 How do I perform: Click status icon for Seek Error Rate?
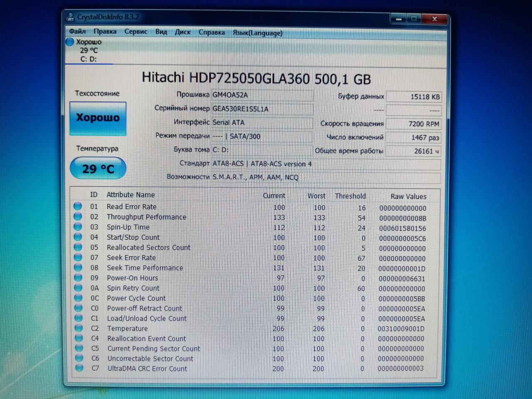(x=78, y=257)
